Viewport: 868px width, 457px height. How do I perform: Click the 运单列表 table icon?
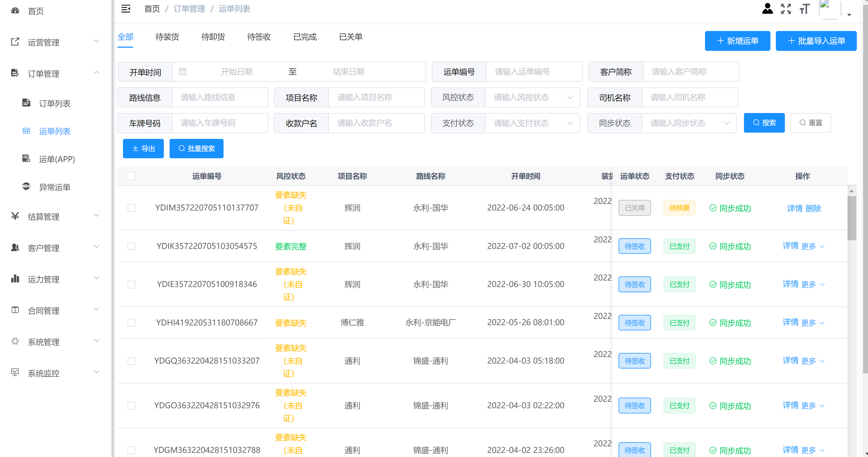click(x=26, y=131)
